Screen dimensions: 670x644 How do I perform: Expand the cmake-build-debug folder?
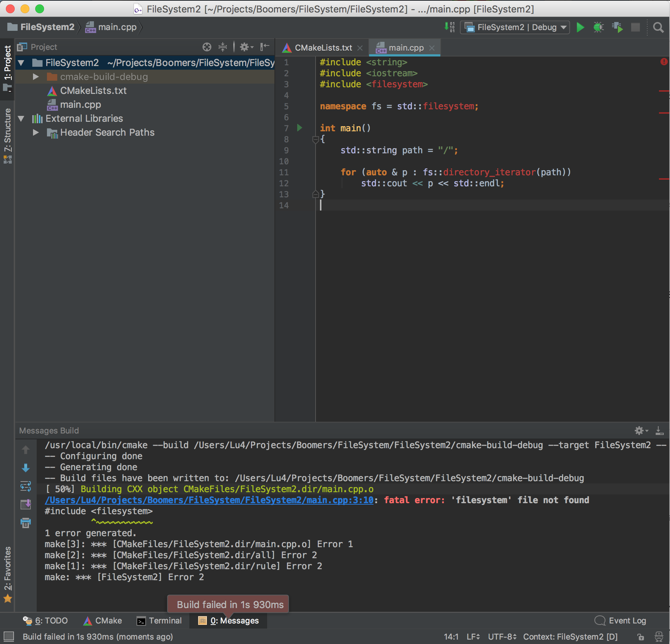pyautogui.click(x=36, y=77)
